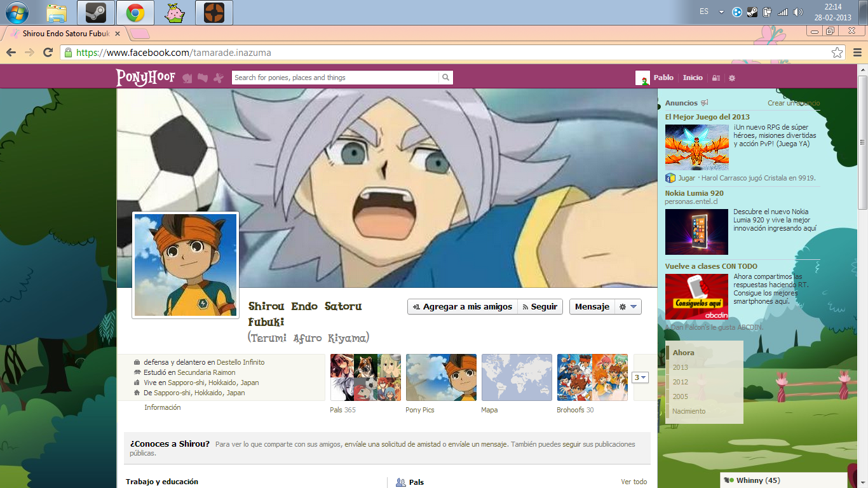
Task: Open the Vive en Sapporo-shi, Hokkaido link
Action: click(x=214, y=383)
